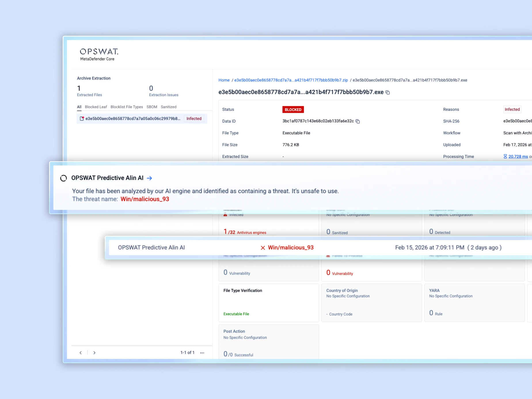
Task: Click the Executable File value in File Type row
Action: [x=296, y=133]
